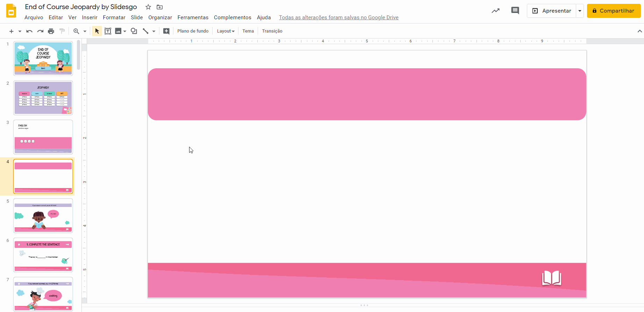644x312 pixels.
Task: Click the new slide plus button
Action: coord(11,31)
